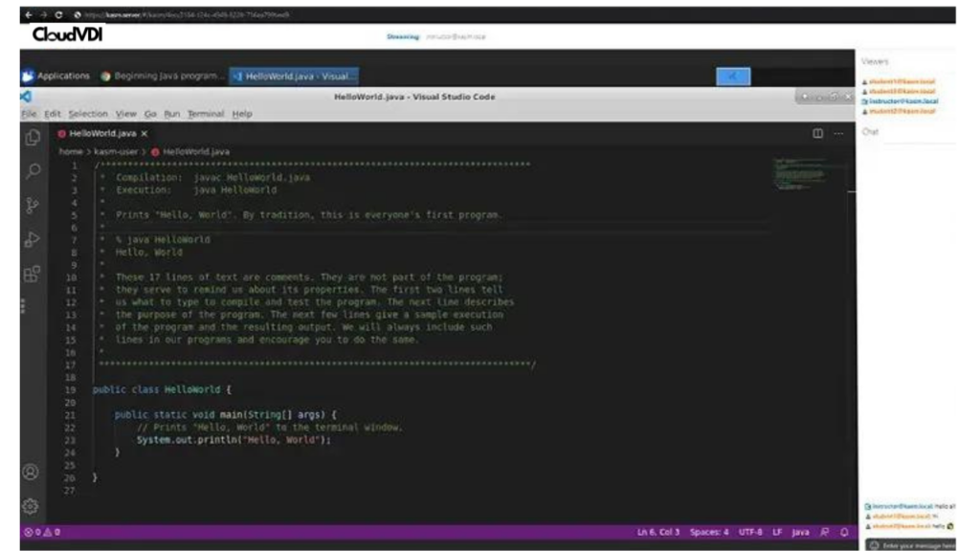Viewport: 980px width, 551px height.
Task: Change the LF end-of-line selector
Action: [x=777, y=532]
